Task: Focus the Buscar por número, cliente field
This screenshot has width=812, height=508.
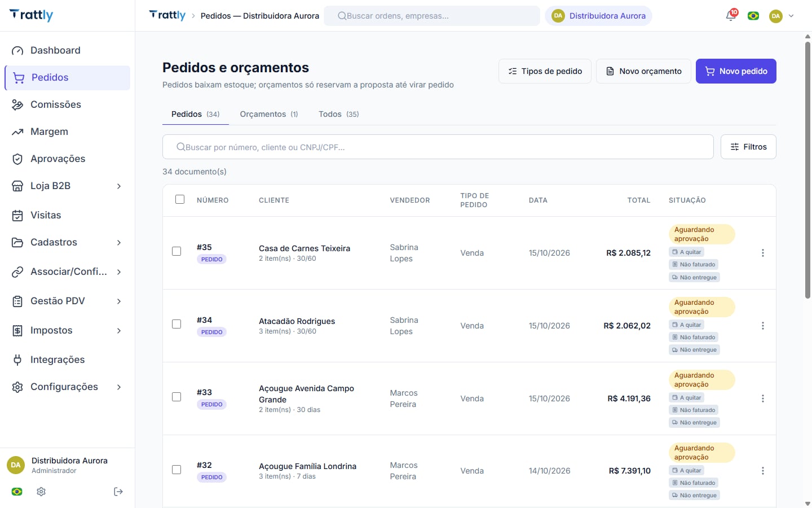Action: point(438,147)
